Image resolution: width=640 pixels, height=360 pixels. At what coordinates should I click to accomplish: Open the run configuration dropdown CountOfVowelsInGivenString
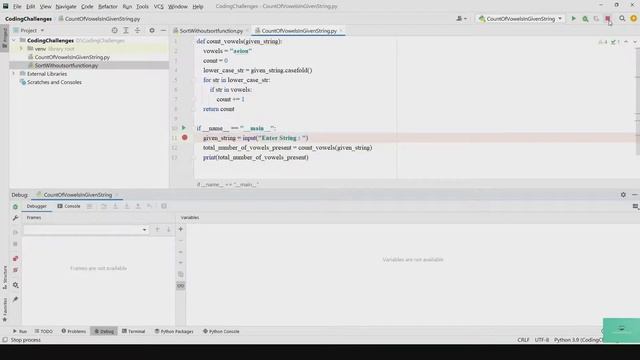(x=520, y=19)
